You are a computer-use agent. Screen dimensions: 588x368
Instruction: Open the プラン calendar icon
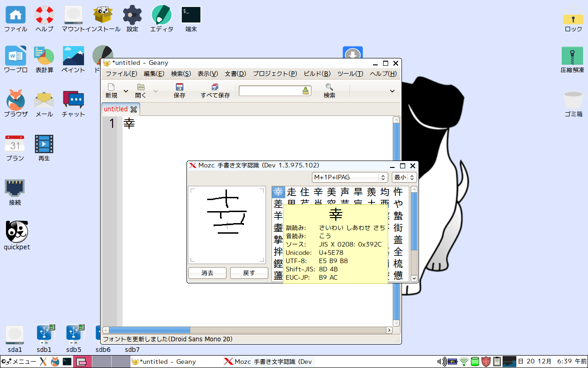(15, 144)
